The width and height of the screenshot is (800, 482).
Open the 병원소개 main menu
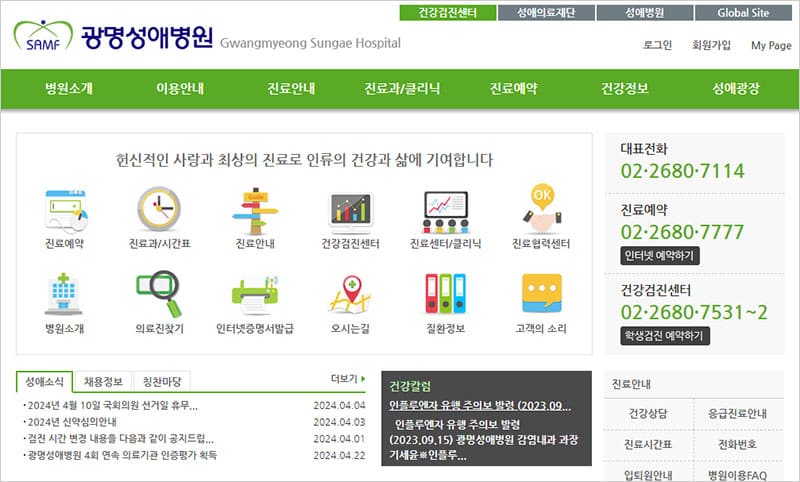point(69,89)
